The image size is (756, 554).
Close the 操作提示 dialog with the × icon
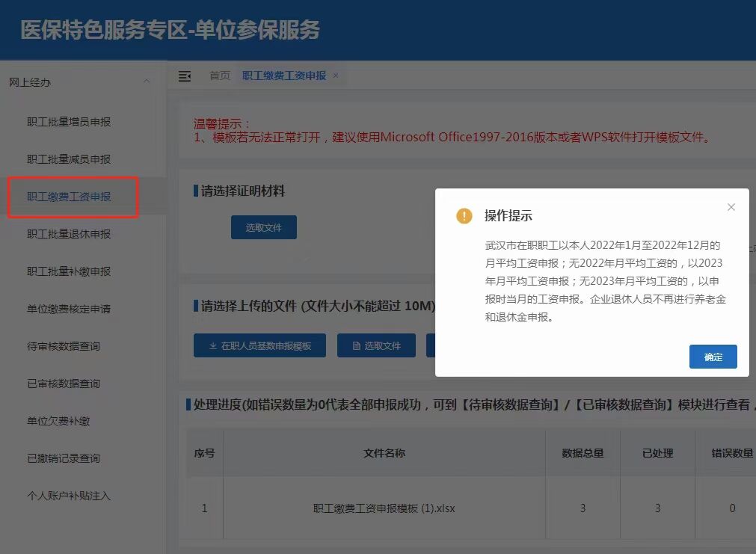(x=731, y=207)
